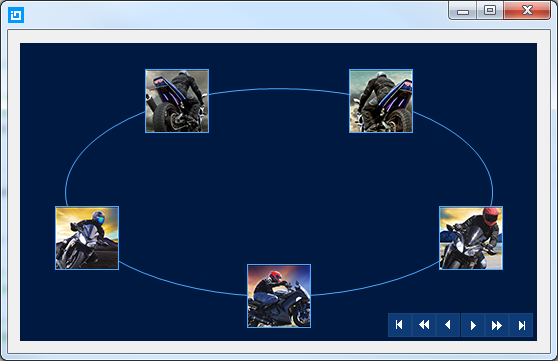Click the fast forward double-arrow button
558x361 pixels.
tap(497, 325)
